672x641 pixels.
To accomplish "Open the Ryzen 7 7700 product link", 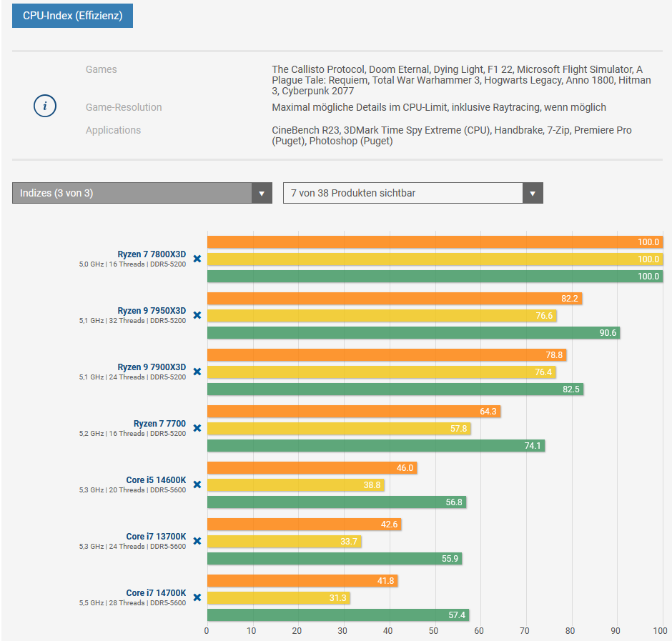I will 159,424.
